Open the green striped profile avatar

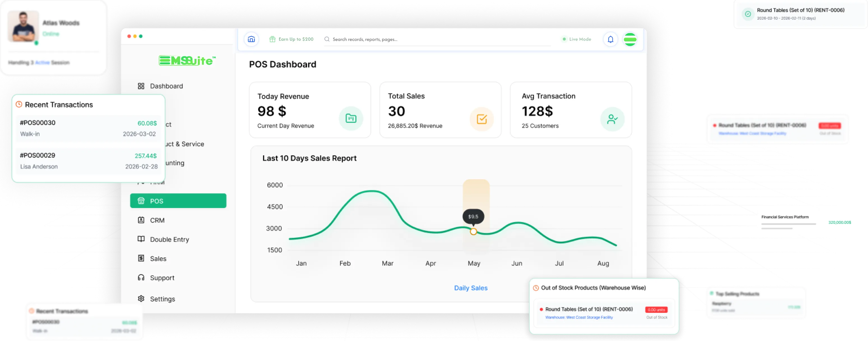(x=630, y=39)
